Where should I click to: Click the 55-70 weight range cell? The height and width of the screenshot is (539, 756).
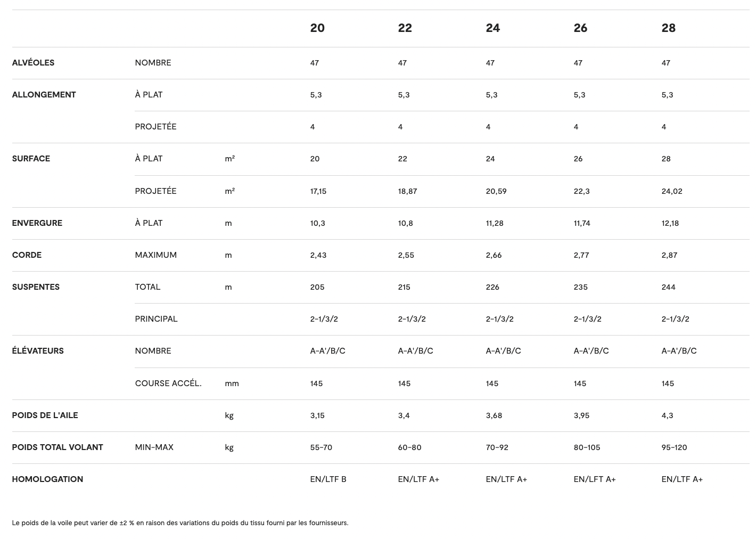[321, 447]
